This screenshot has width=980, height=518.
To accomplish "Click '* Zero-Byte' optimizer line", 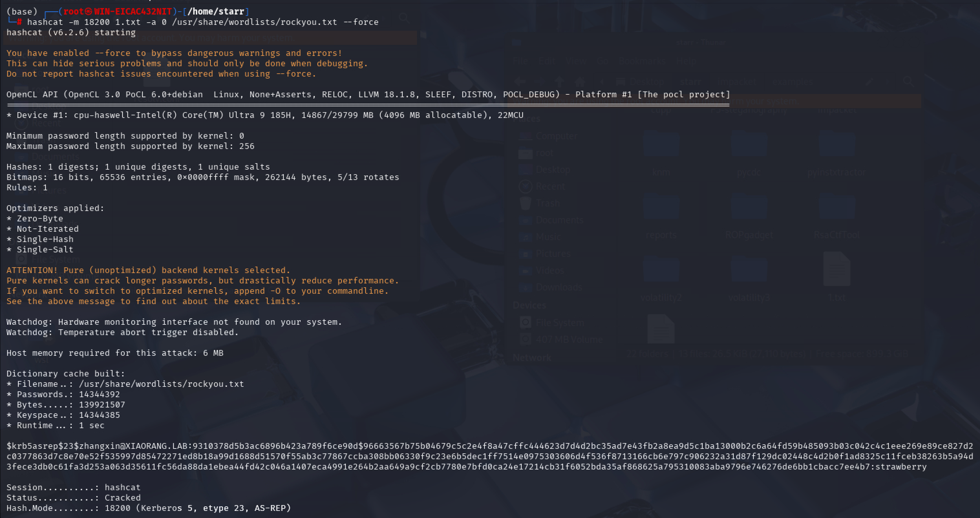I will tap(35, 219).
